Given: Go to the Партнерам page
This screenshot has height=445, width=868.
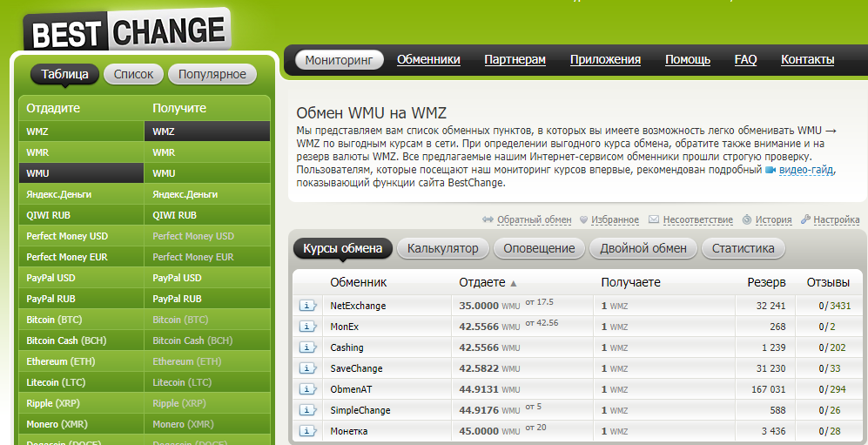Looking at the screenshot, I should [515, 60].
